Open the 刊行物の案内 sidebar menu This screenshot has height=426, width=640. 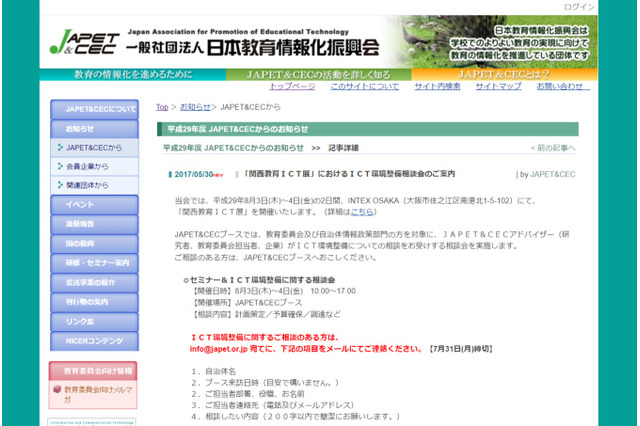click(94, 302)
